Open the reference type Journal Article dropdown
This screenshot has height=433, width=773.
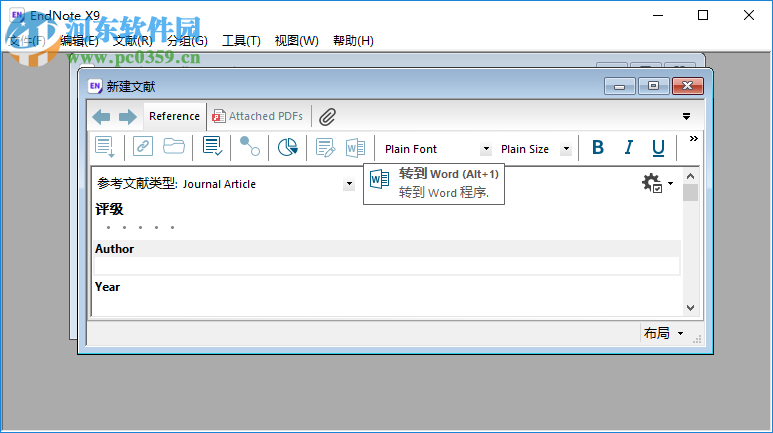pyautogui.click(x=349, y=184)
